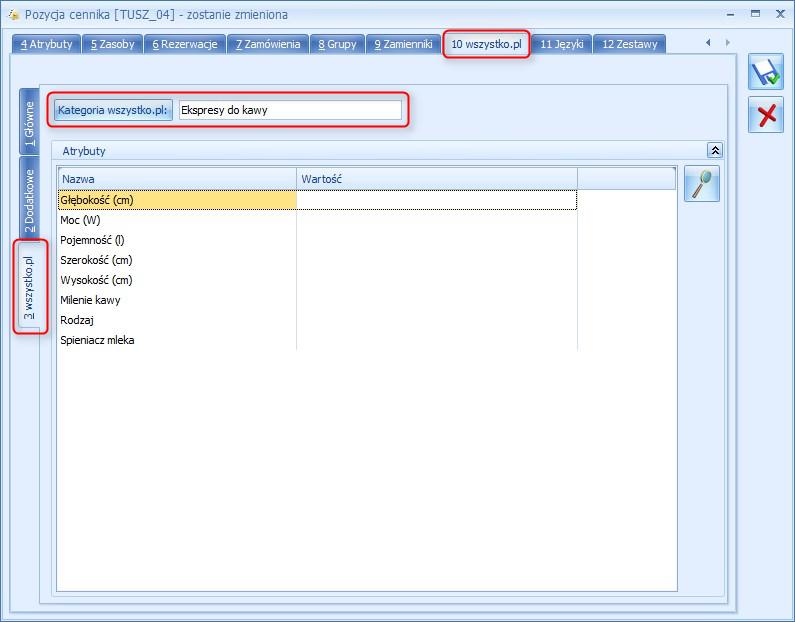The width and height of the screenshot is (795, 622).
Task: Save changes with the floppy disk icon
Action: (766, 72)
